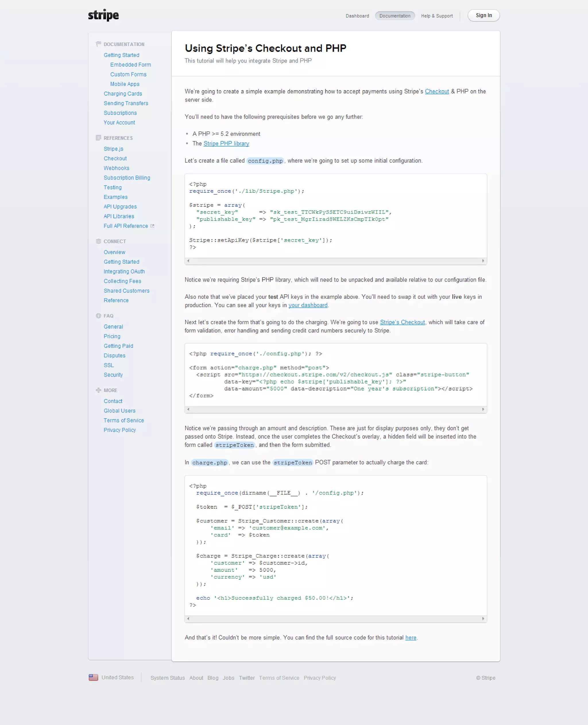Open Getting Paid FAQ

(x=118, y=346)
